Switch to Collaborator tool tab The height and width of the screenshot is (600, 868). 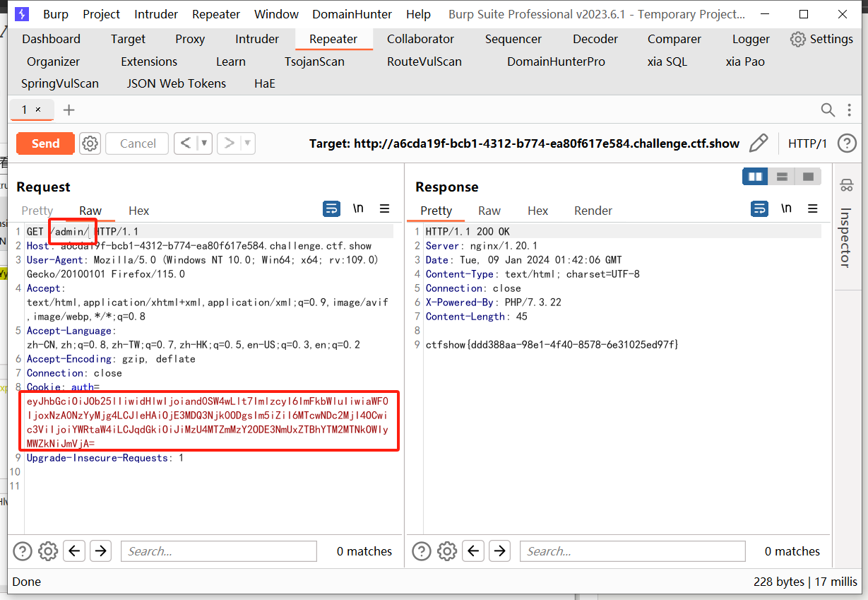420,39
